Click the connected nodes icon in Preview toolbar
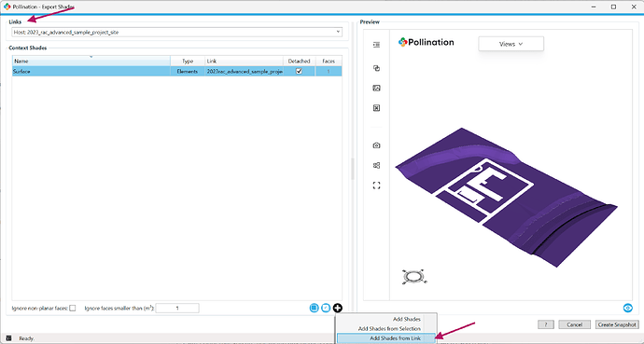The height and width of the screenshot is (344, 644). tap(376, 165)
